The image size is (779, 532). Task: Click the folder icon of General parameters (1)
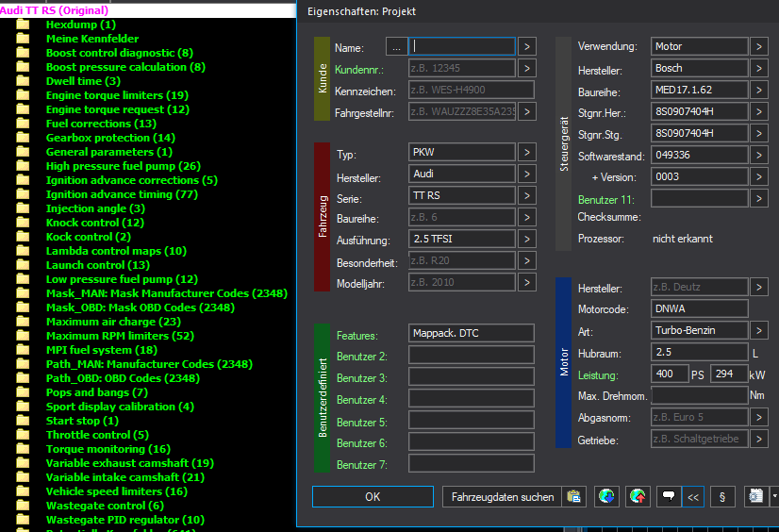tap(23, 152)
